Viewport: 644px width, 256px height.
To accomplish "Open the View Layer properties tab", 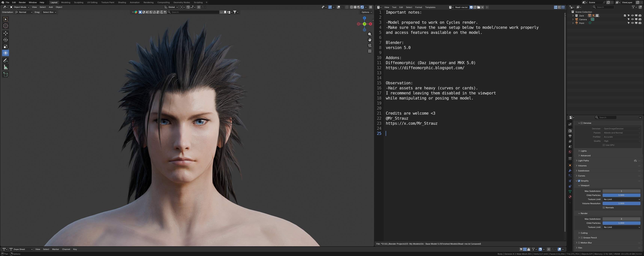I will (x=570, y=141).
